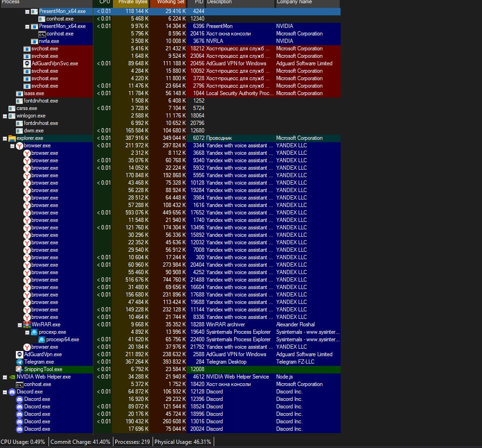Collapse the NVIDIA Web Helper.exe node
Viewport: 482px width, 448px height.
tap(5, 377)
